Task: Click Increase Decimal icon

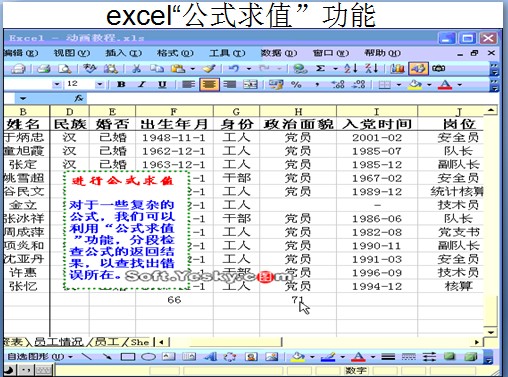Action: pos(338,85)
